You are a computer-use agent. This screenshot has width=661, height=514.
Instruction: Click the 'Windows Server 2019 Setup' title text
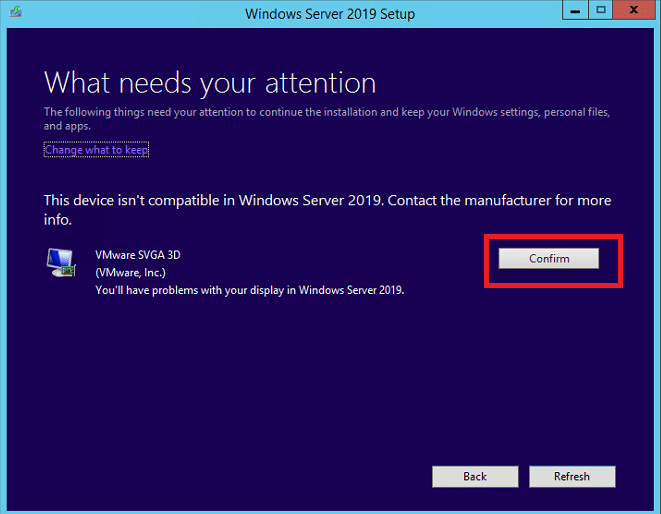click(330, 14)
